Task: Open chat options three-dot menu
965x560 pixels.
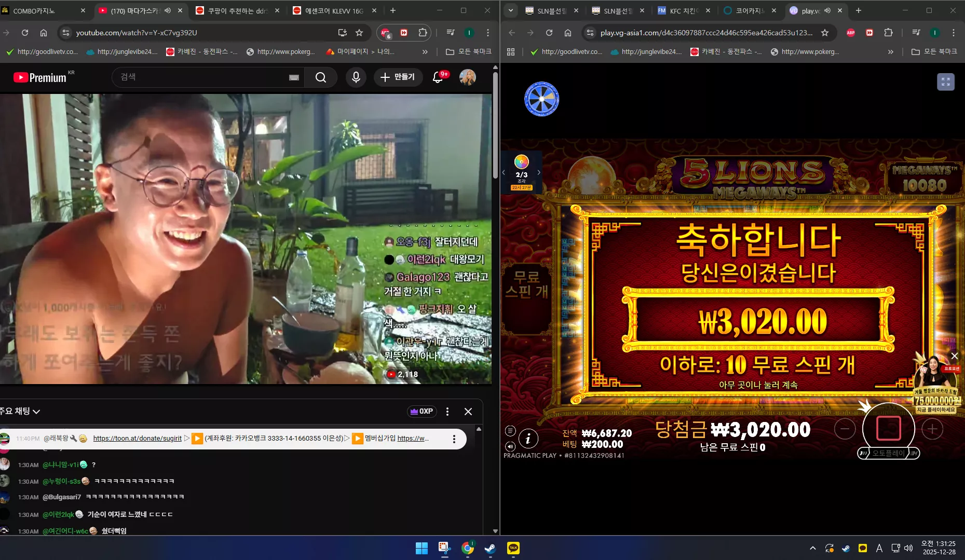Action: [x=447, y=412]
